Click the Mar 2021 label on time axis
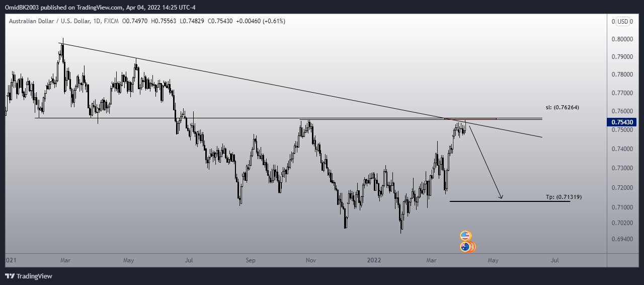 point(65,260)
